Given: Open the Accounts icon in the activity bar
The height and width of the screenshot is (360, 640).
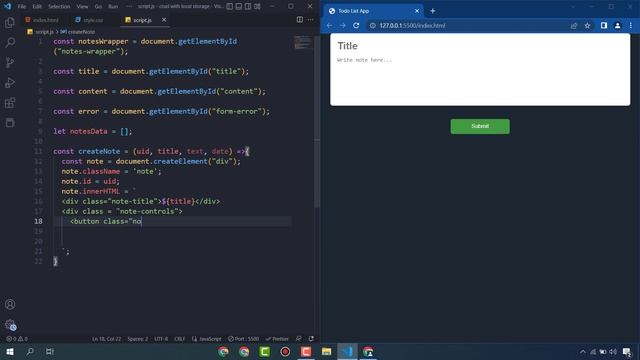Looking at the screenshot, I should click(x=10, y=304).
